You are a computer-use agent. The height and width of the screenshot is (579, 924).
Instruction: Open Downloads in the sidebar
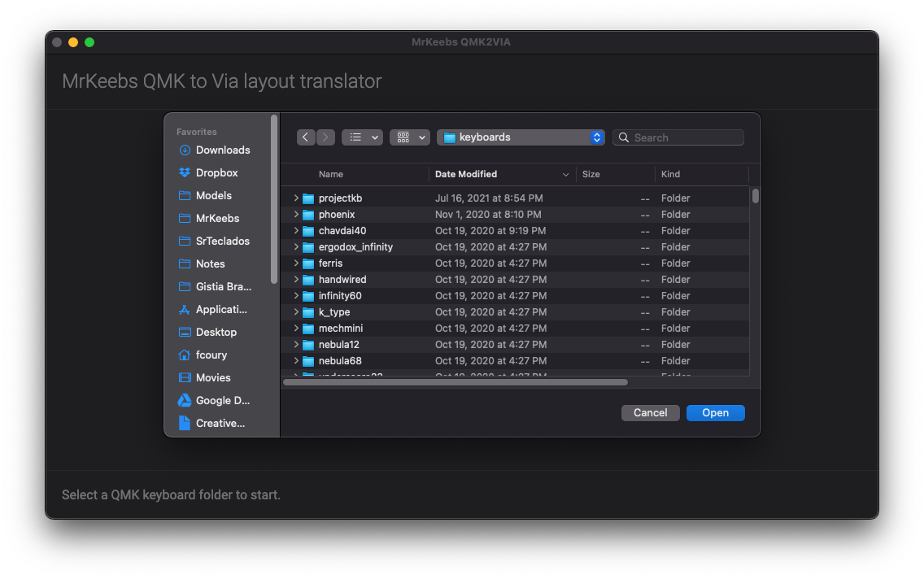click(215, 150)
